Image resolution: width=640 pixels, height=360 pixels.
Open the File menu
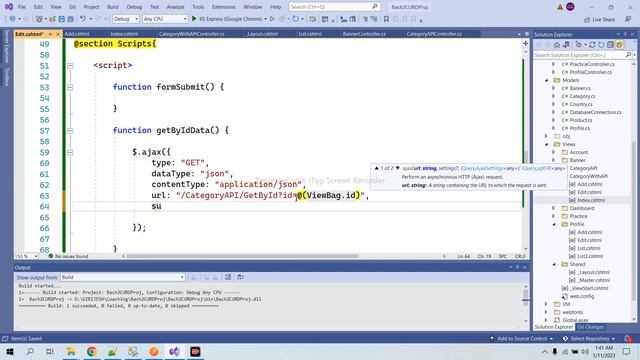22,7
